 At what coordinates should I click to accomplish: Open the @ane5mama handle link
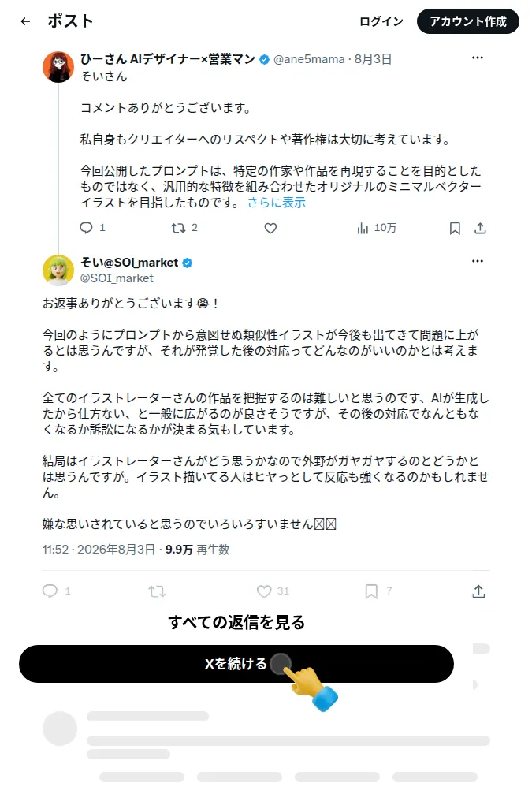pyautogui.click(x=309, y=59)
